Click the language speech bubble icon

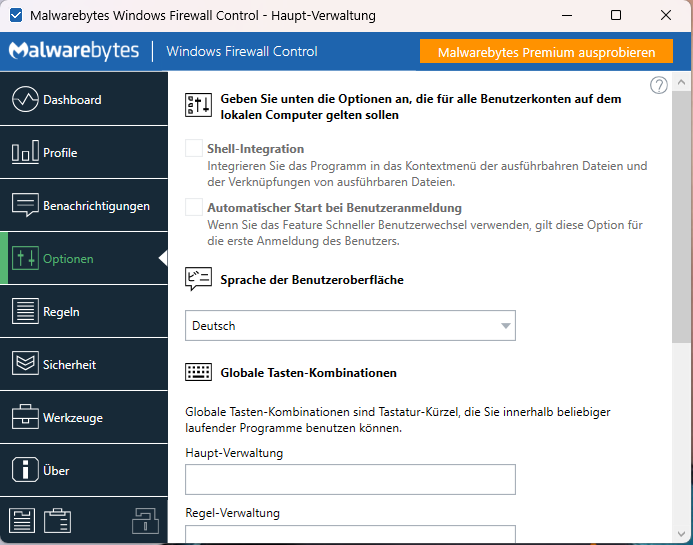tap(198, 279)
